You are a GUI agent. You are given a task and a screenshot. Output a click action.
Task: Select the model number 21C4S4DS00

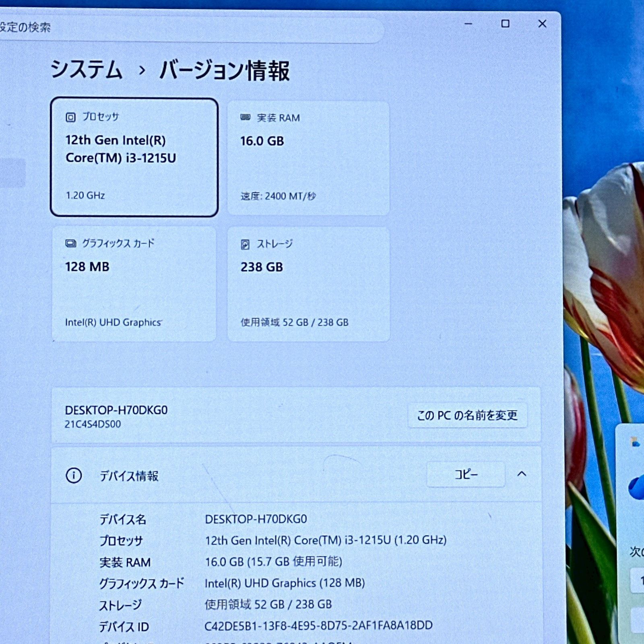[93, 424]
